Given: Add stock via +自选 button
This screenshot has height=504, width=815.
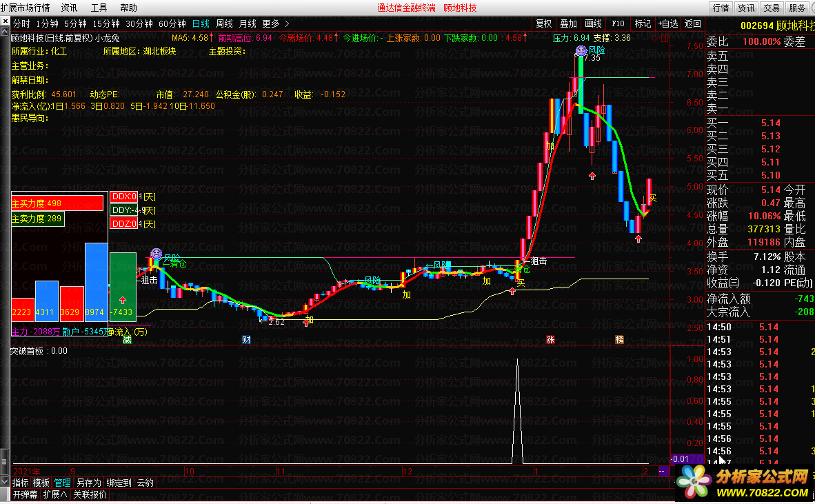Looking at the screenshot, I should tap(668, 24).
